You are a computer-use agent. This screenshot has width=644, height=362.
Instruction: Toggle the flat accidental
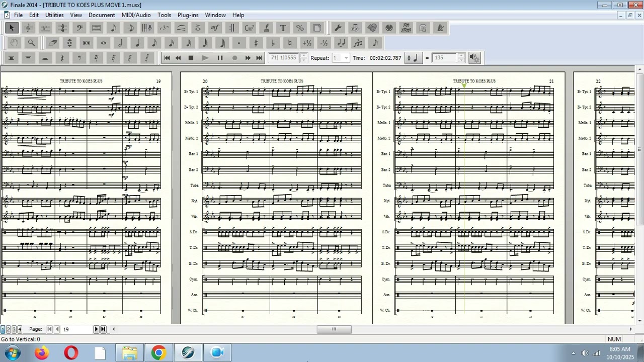(x=273, y=43)
